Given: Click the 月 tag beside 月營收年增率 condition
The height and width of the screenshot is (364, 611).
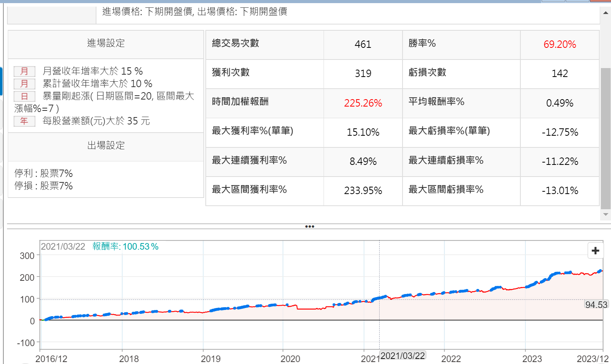Looking at the screenshot, I should 24,71.
